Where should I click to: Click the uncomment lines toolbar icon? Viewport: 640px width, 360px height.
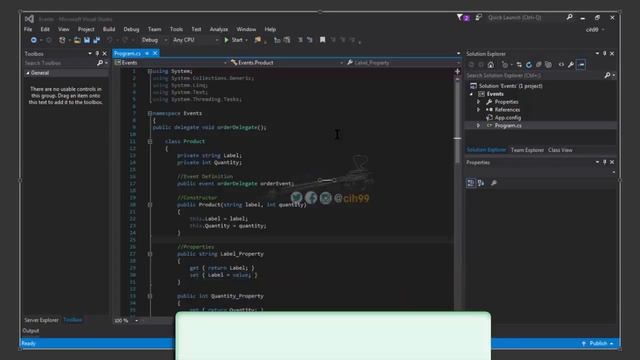coord(310,40)
